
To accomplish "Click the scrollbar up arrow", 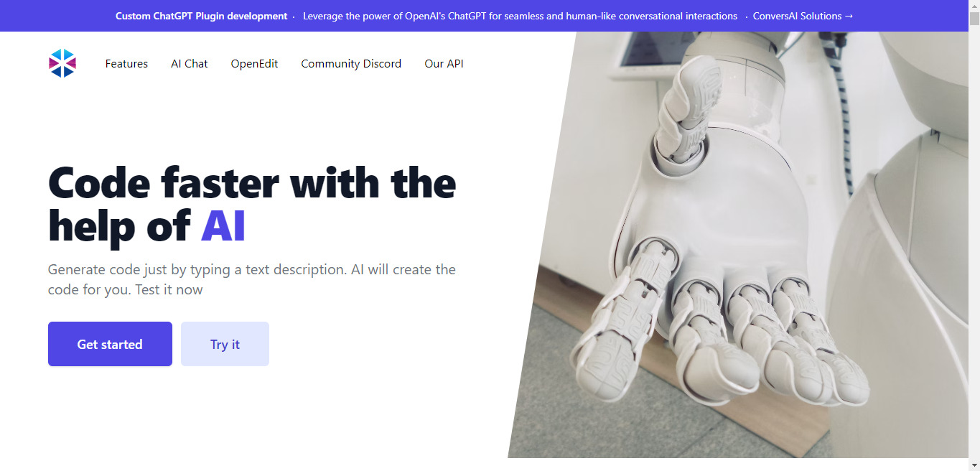I will (974, 6).
